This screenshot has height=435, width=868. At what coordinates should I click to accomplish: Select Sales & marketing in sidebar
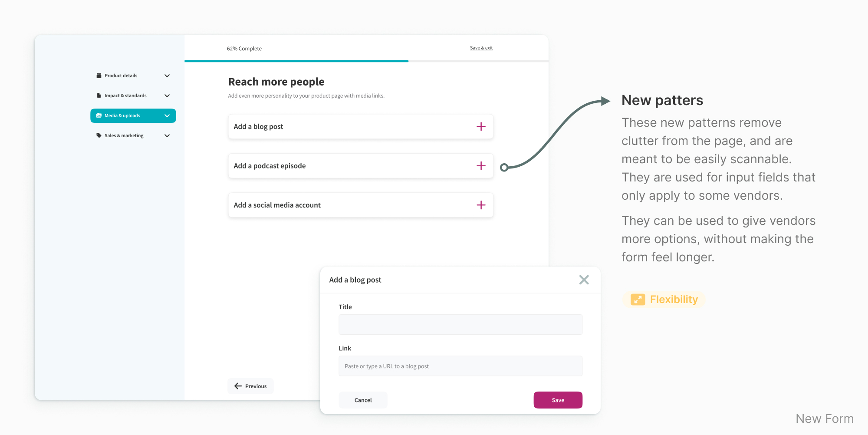[x=124, y=135]
